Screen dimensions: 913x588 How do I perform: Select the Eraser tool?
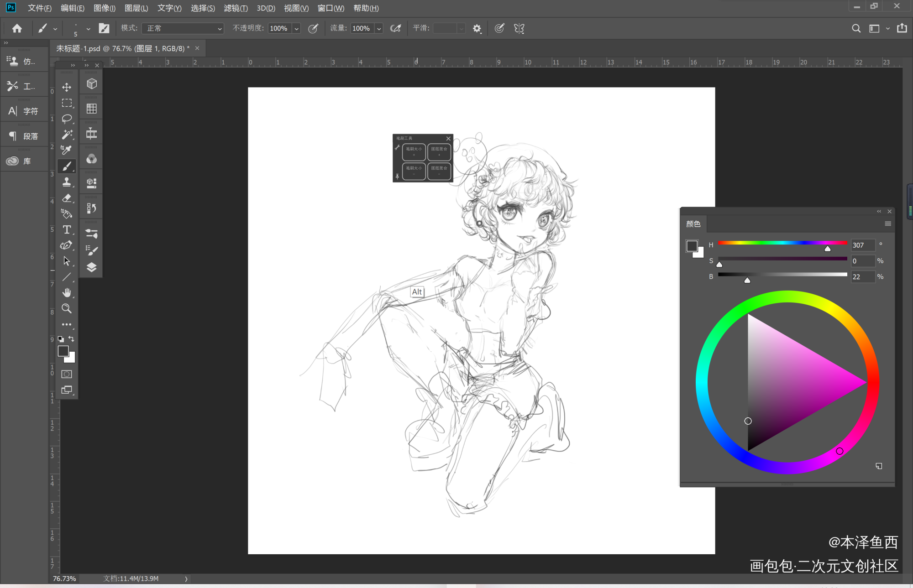(67, 198)
